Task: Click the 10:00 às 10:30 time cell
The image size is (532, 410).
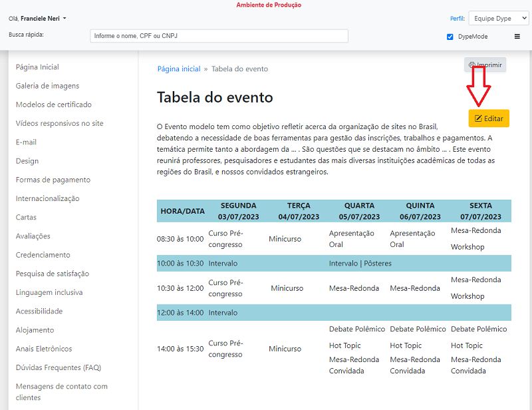Action: click(x=180, y=264)
